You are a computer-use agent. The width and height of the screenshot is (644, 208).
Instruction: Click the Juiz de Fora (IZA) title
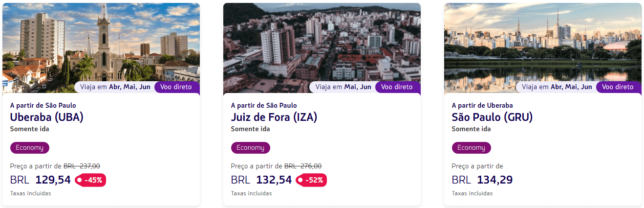(x=274, y=117)
